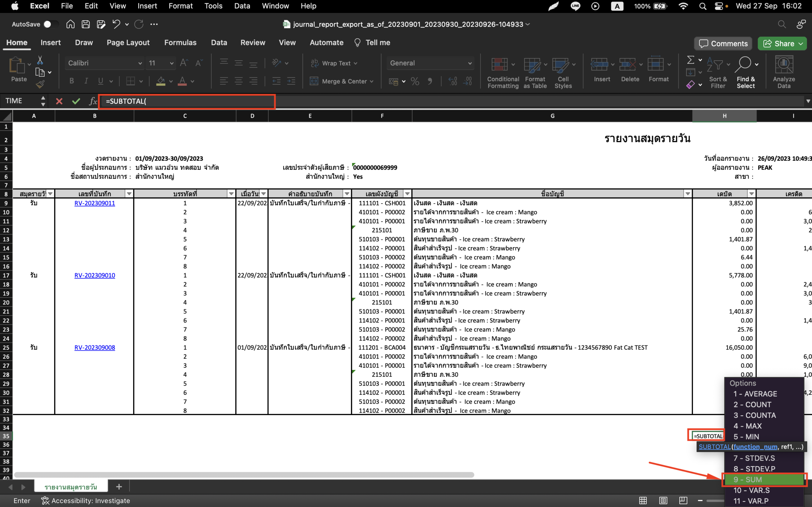The width and height of the screenshot is (812, 507).
Task: Add new sheet with plus icon
Action: [x=119, y=486]
